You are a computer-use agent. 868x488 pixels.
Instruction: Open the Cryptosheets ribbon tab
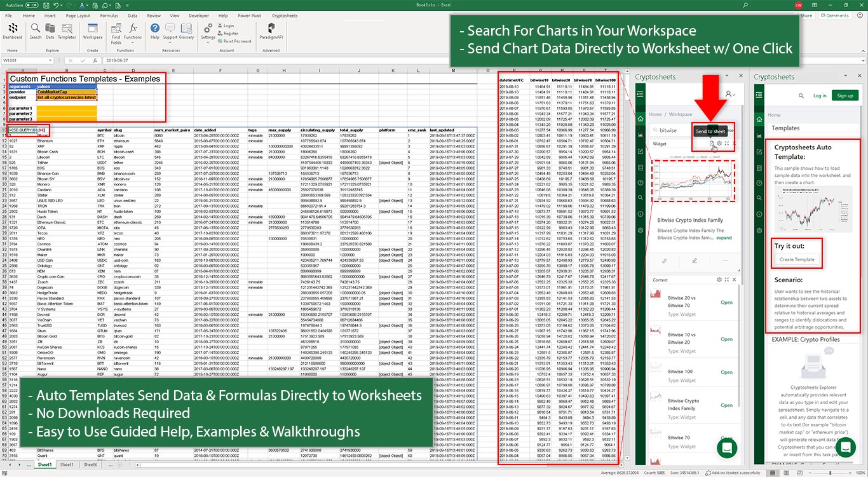[x=284, y=15]
